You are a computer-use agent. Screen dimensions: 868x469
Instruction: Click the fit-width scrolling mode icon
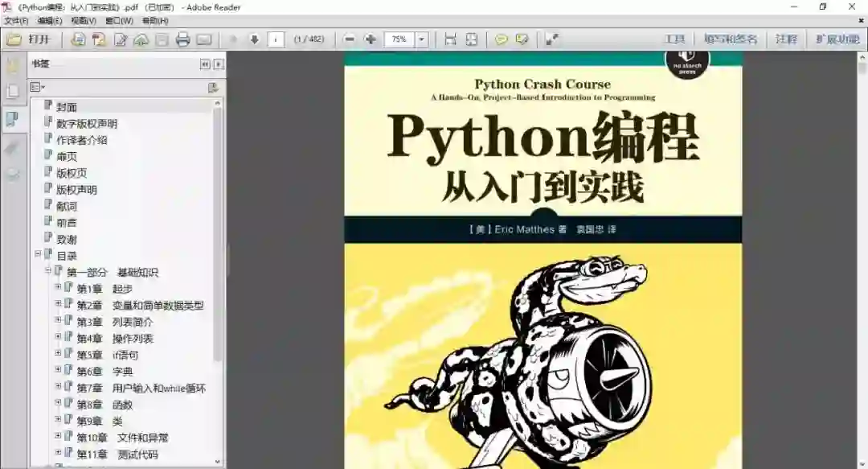[x=451, y=39]
